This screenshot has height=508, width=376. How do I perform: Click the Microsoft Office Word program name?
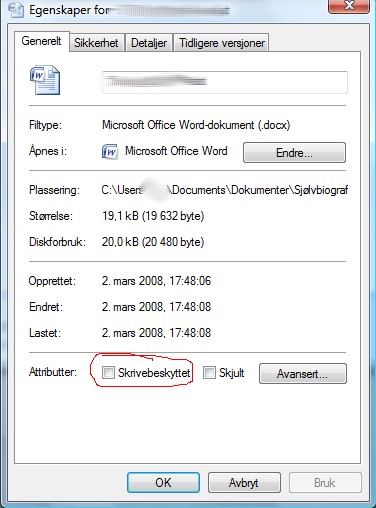[x=176, y=151]
